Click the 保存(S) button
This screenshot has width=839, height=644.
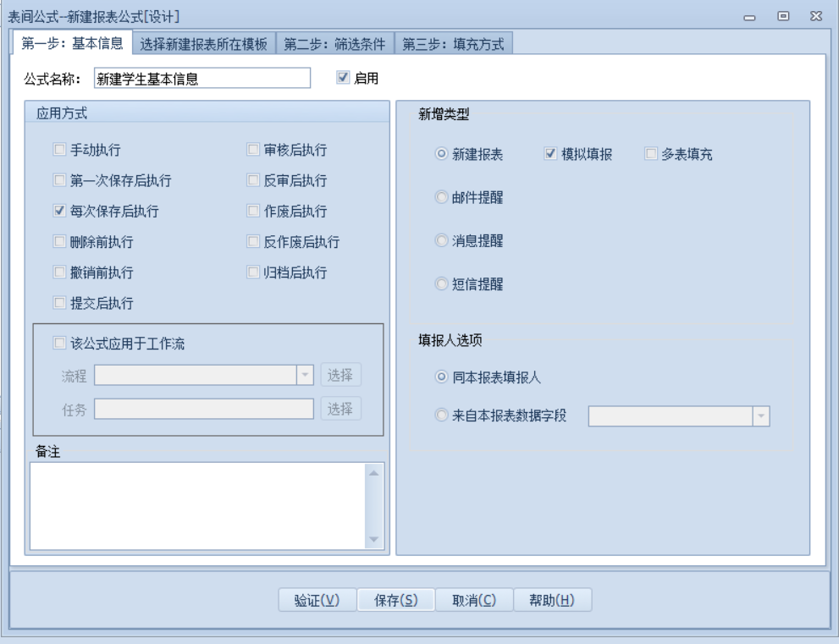point(395,600)
